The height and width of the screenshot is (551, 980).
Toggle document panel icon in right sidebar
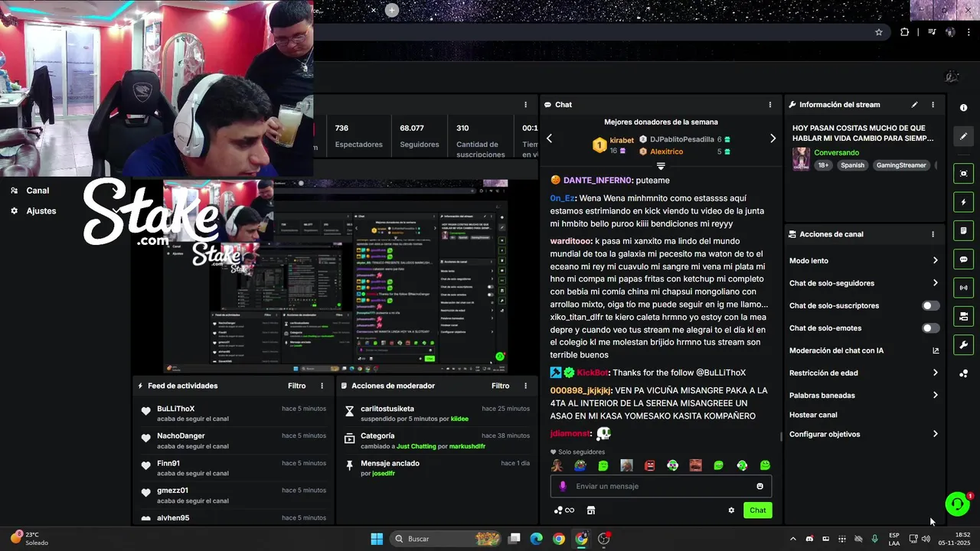(963, 230)
